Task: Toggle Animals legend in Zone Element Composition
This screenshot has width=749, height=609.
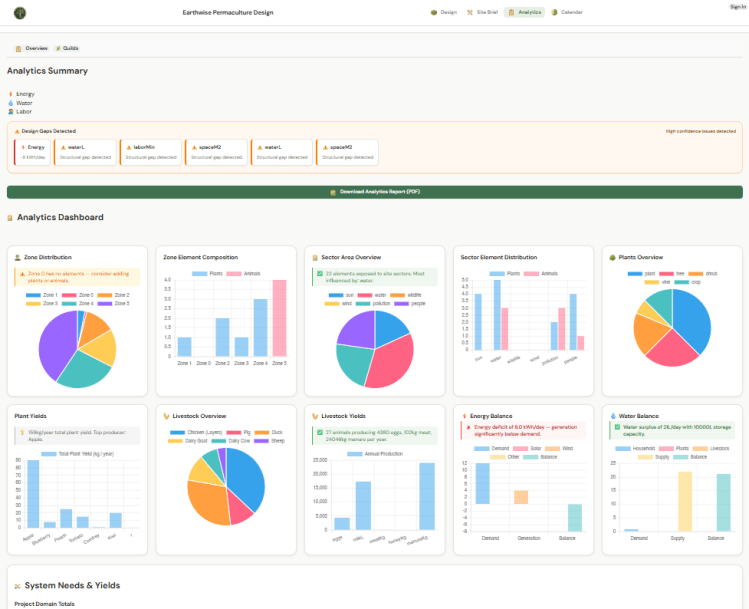Action: (x=241, y=273)
